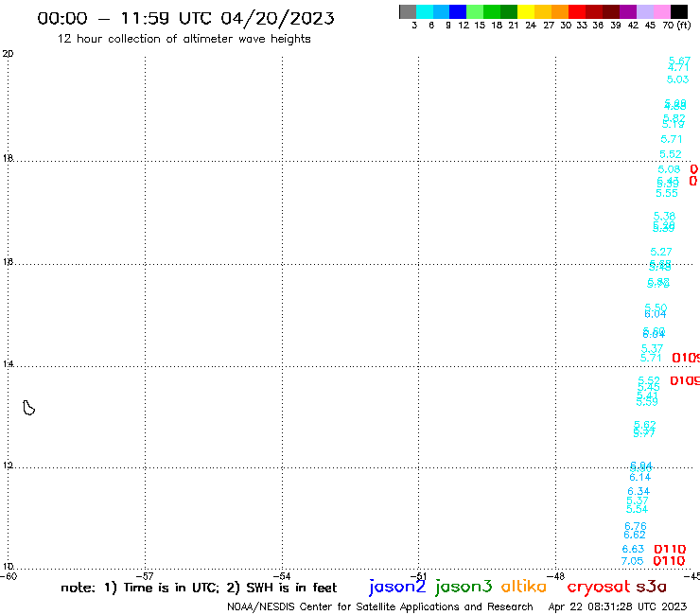Click the s3a satellite legend label
700x615 pixels.
(651, 587)
